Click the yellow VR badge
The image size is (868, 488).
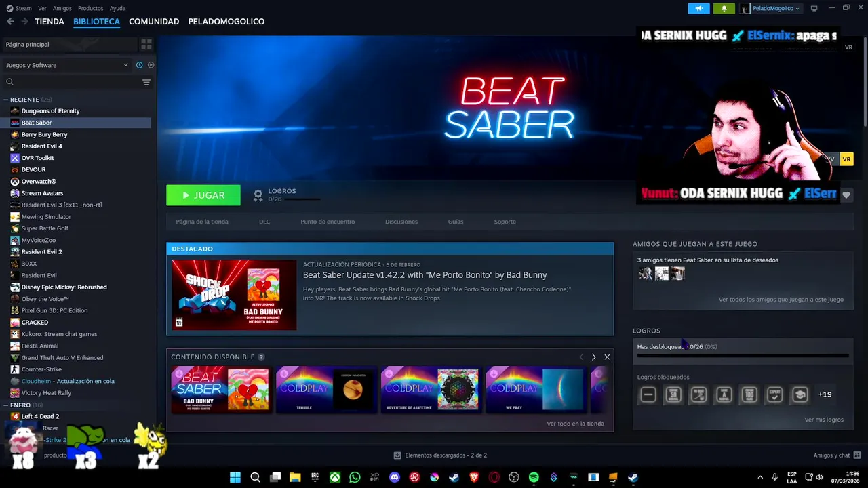846,159
